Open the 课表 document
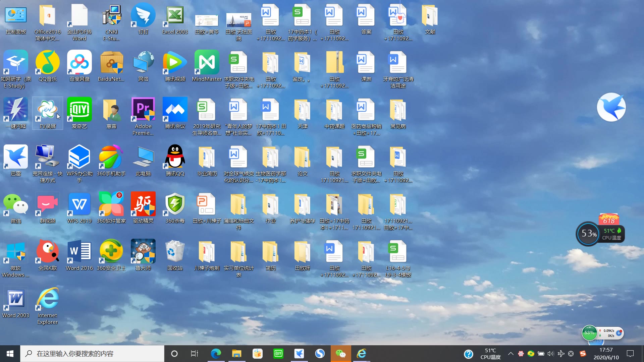Screen dimensions: 644x362 (x=366, y=66)
